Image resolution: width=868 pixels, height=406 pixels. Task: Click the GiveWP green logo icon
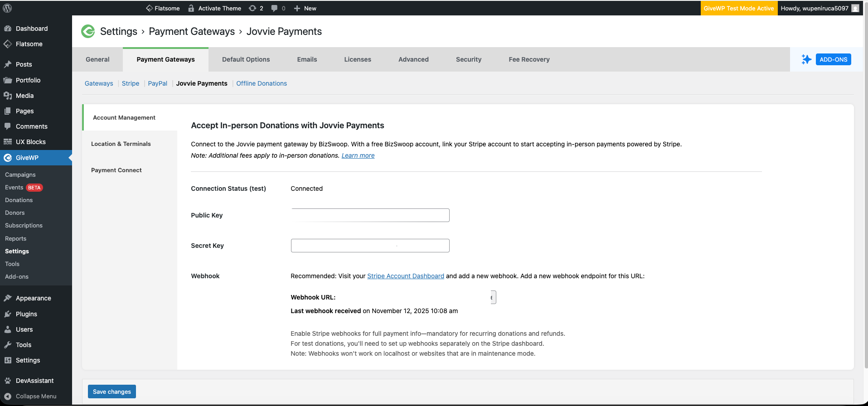click(x=88, y=31)
